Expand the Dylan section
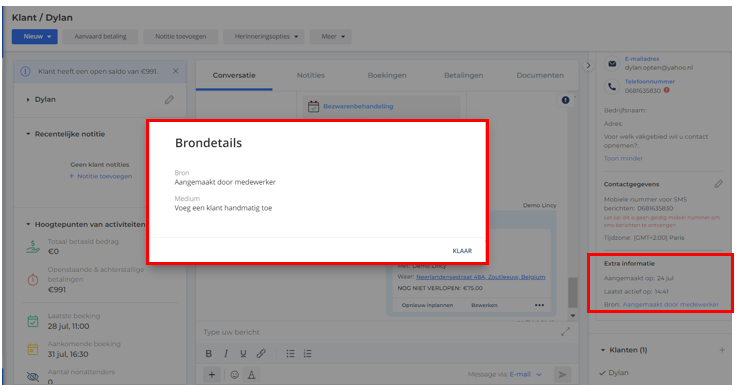The height and width of the screenshot is (385, 739). (28, 99)
